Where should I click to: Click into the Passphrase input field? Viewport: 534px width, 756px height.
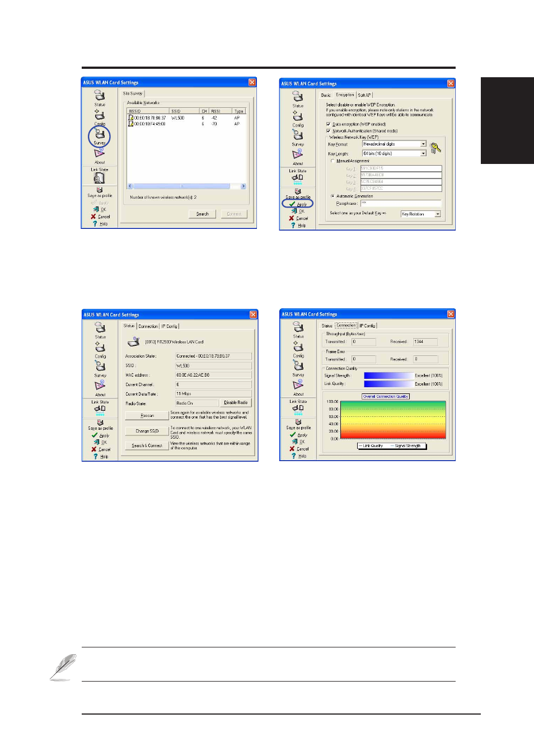(401, 203)
